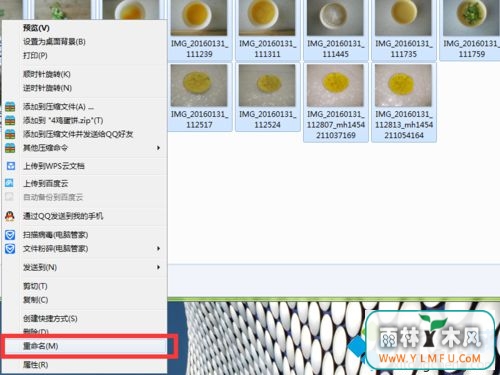
Task: Choose 剪切(T) in the menu
Action: click(35, 286)
